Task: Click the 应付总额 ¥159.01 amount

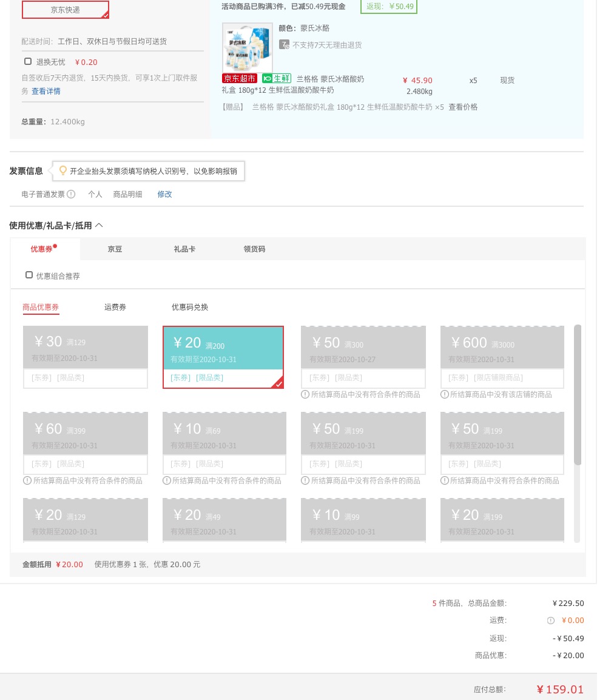Action: point(560,689)
